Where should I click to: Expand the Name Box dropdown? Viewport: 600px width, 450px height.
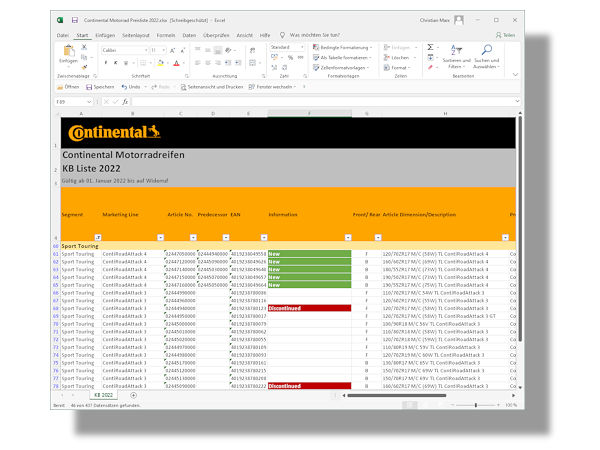89,102
